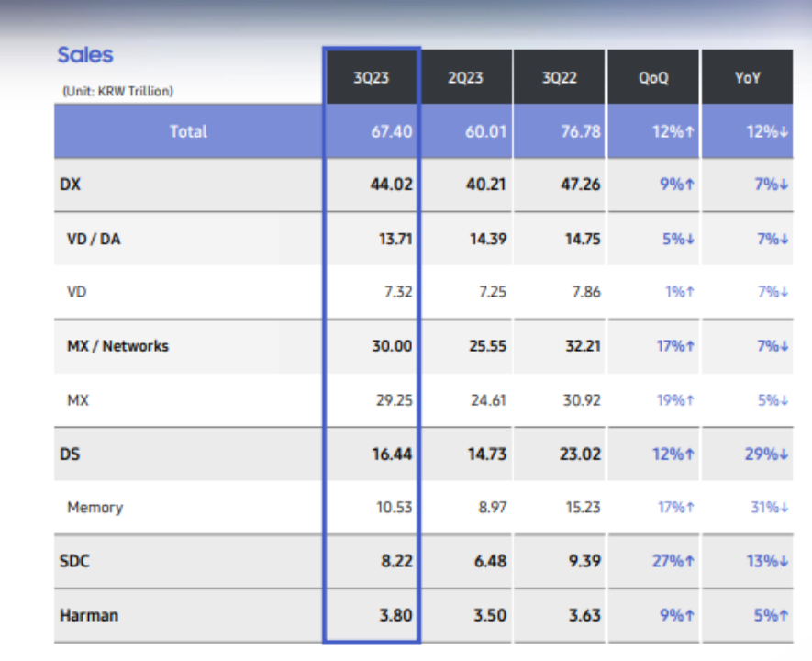Screen dimensions: 812x661
Task: Click the Harman row label
Action: tap(88, 615)
